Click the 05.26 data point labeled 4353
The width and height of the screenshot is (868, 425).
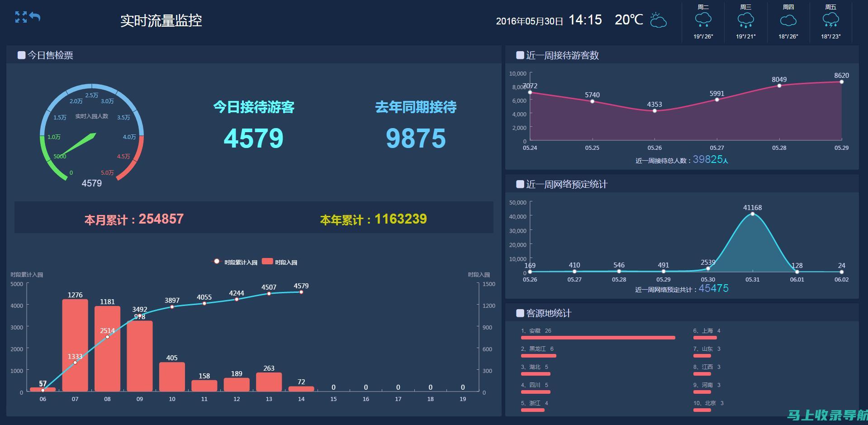pyautogui.click(x=655, y=111)
